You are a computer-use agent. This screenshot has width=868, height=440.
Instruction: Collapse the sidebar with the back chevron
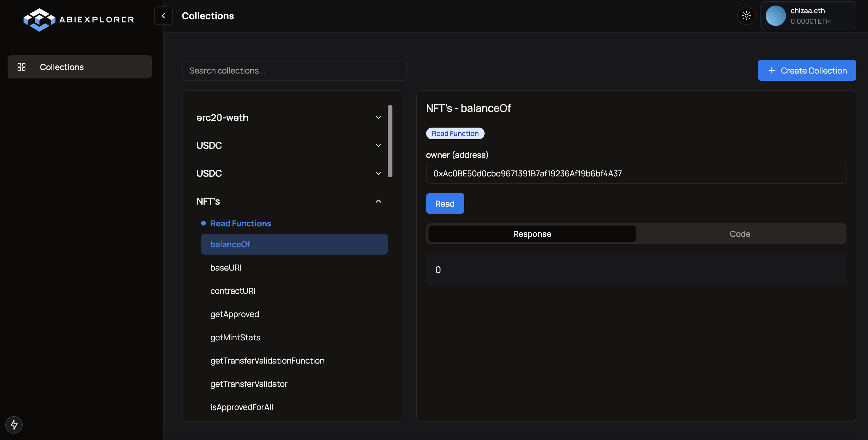[163, 15]
